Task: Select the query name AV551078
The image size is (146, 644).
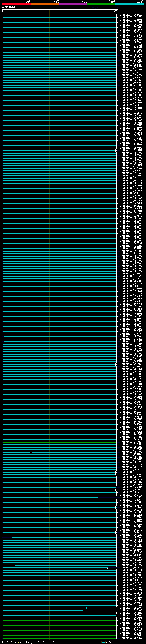Action: 8,7
